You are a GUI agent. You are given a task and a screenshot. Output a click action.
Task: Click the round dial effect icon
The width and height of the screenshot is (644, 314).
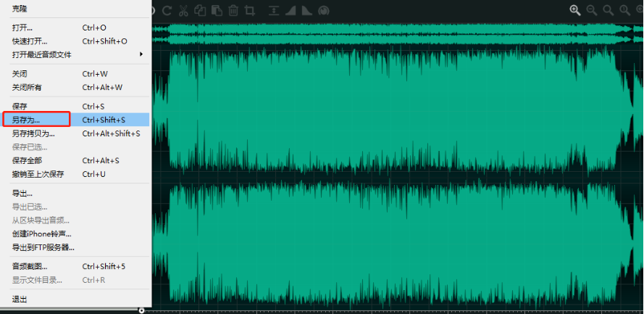pyautogui.click(x=324, y=10)
